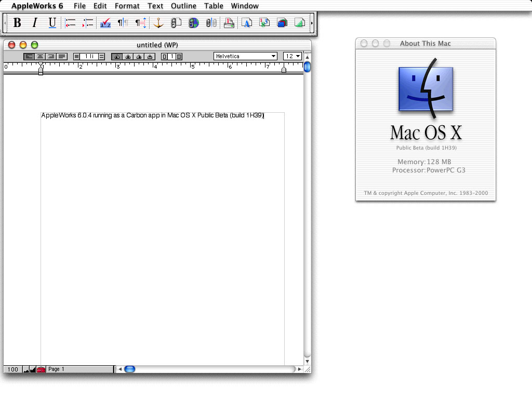Click the typed AppleWorks 6.0.4 text line
This screenshot has height=399, width=532.
[x=152, y=115]
